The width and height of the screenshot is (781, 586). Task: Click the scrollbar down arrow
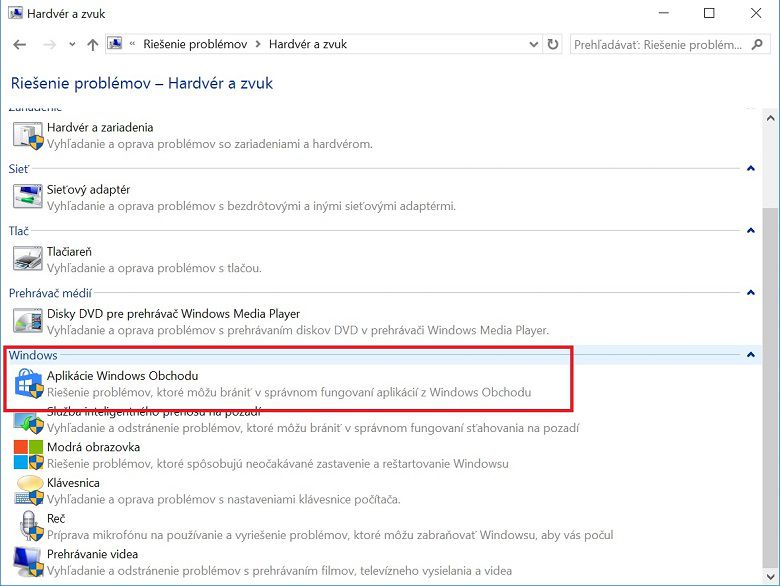coord(770,578)
